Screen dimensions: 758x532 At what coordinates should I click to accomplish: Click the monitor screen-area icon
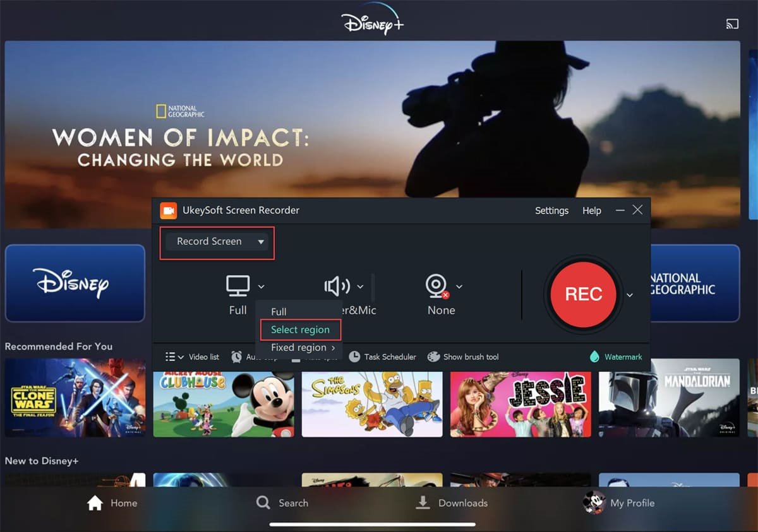238,286
